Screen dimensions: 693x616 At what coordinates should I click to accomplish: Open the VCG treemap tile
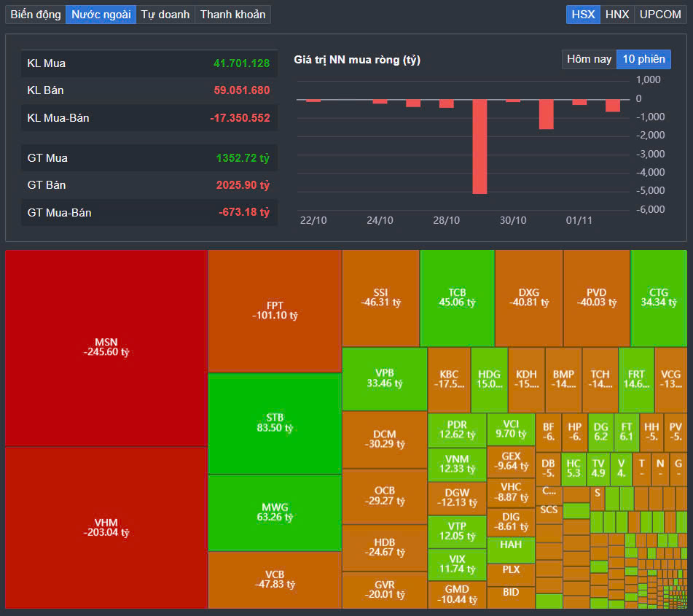pos(670,380)
